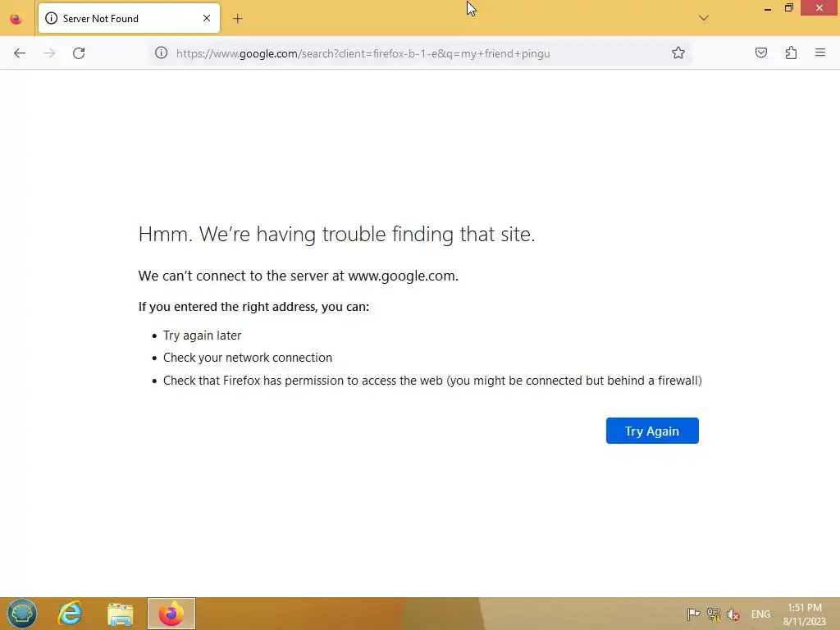The width and height of the screenshot is (840, 630).
Task: Bookmark this page with star icon
Action: click(x=678, y=52)
